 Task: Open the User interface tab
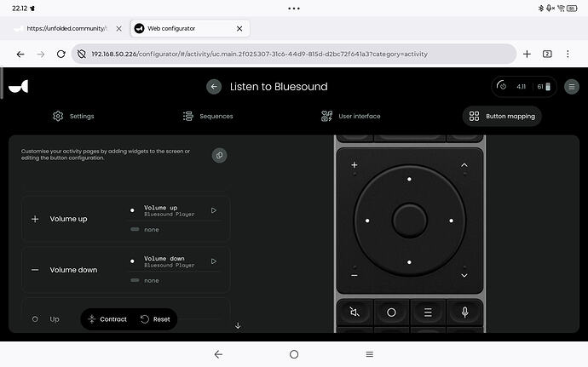click(350, 116)
